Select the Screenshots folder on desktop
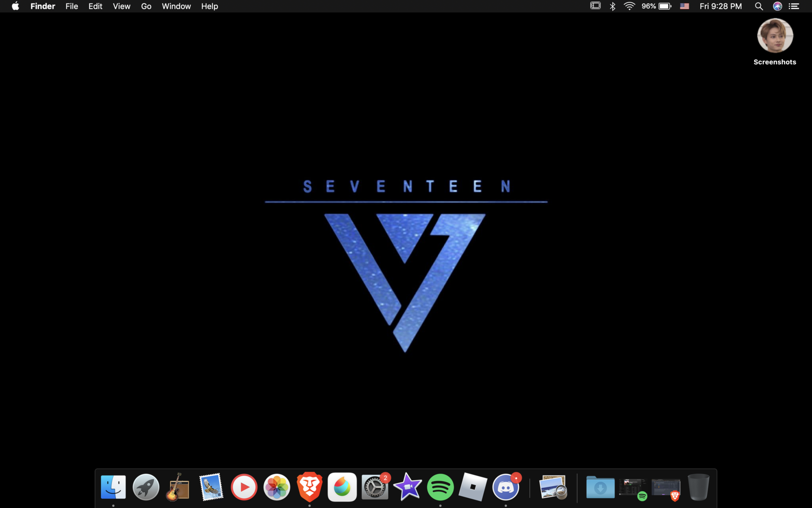The height and width of the screenshot is (508, 812). click(775, 41)
